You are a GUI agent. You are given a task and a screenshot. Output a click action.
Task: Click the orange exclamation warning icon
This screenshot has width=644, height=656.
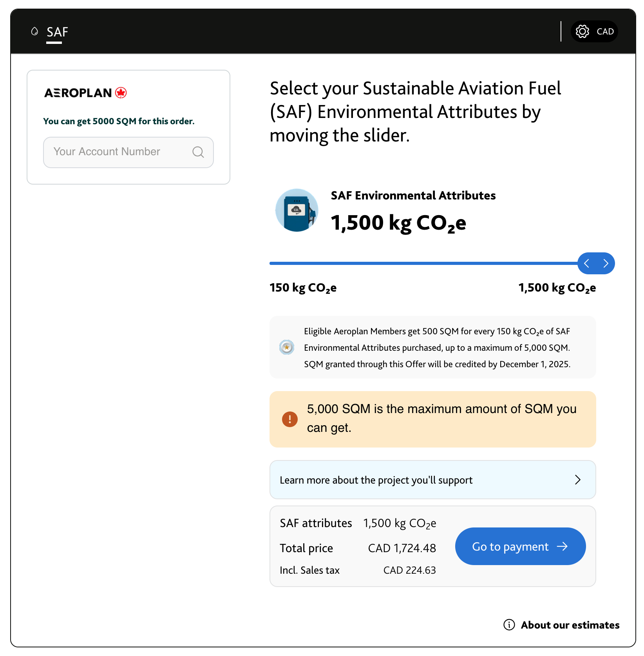[x=290, y=419]
